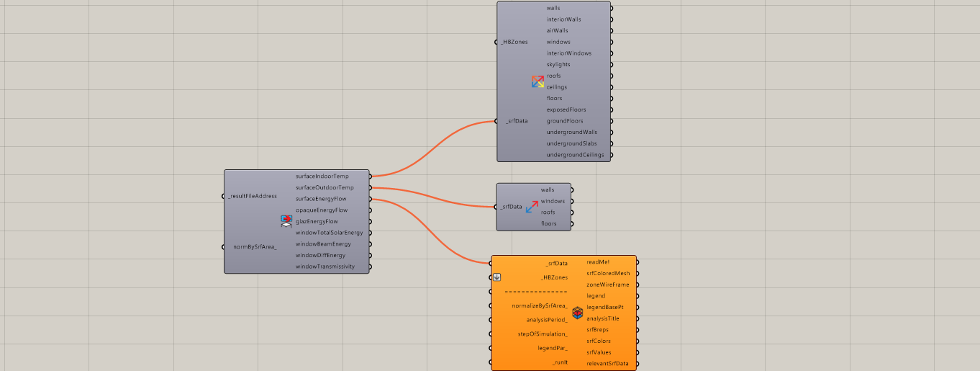Click the groundFloors output
The width and height of the screenshot is (980, 371).
click(565, 121)
